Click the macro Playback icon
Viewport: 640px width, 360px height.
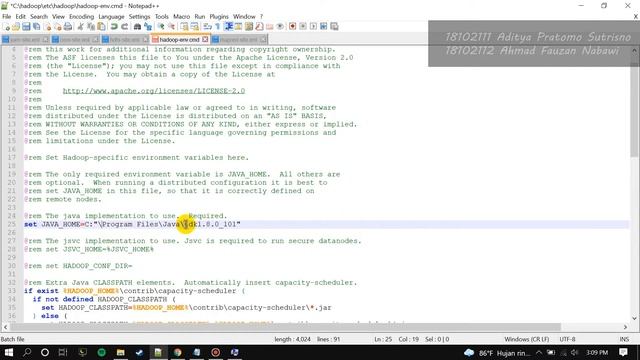point(313,27)
